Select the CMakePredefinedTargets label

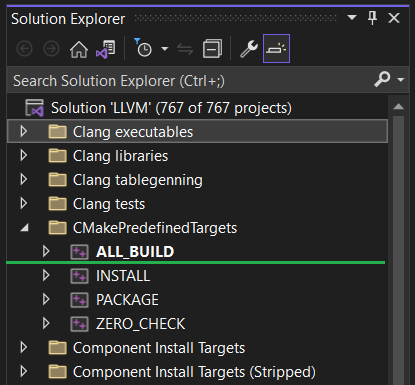[x=155, y=228]
